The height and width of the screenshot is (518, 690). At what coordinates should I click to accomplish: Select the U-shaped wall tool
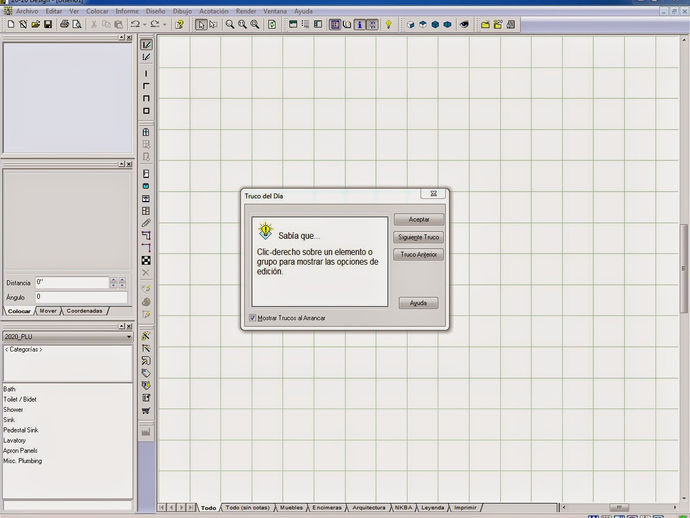[146, 98]
